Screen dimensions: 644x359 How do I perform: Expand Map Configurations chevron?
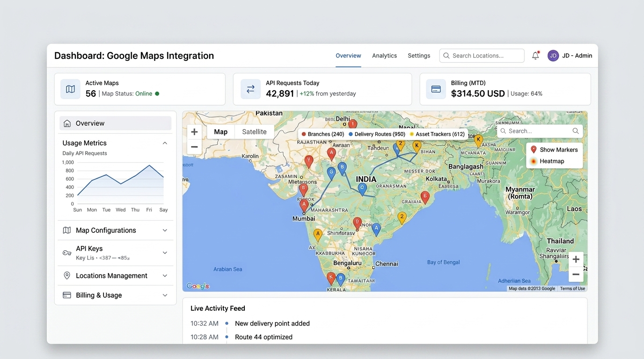165,230
